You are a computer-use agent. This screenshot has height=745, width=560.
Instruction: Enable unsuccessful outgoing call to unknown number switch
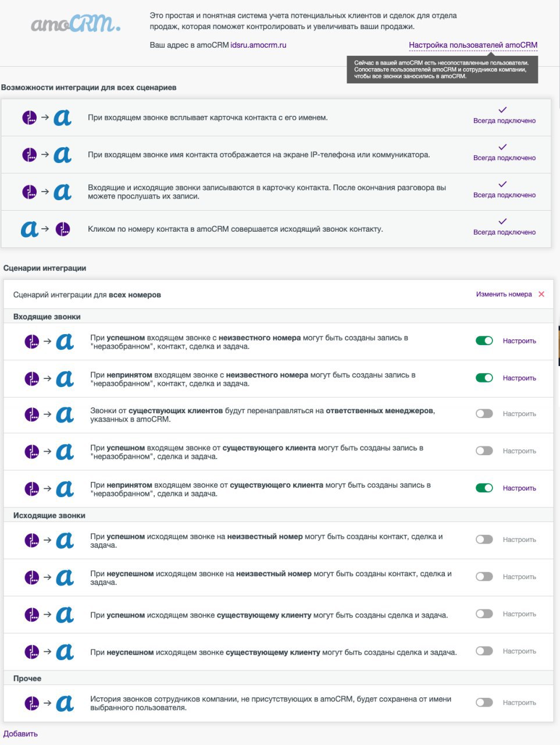click(484, 577)
